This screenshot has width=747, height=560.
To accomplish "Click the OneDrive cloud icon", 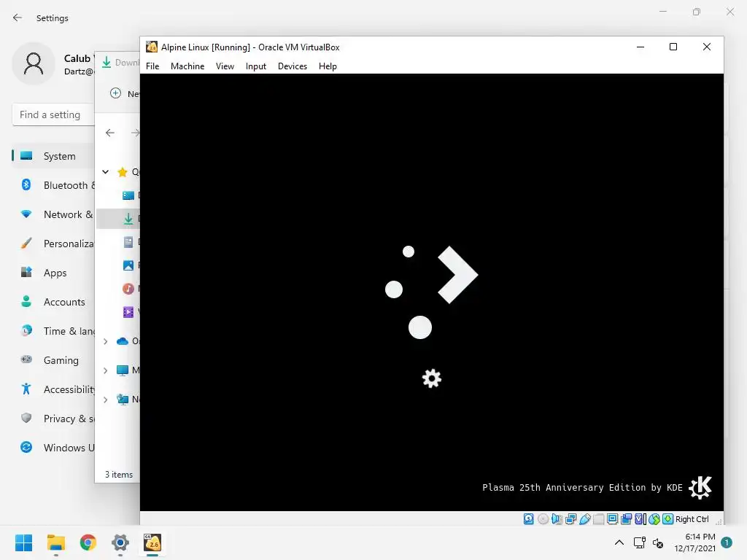I will 123,341.
